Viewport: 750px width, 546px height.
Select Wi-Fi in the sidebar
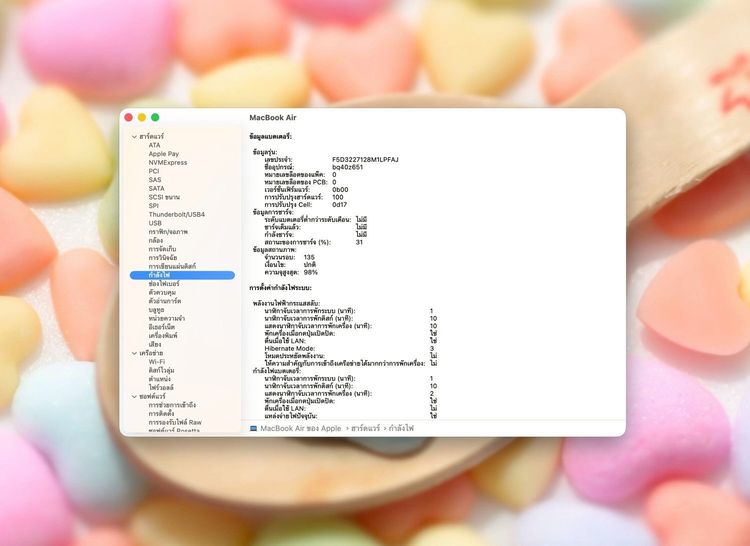[x=156, y=362]
